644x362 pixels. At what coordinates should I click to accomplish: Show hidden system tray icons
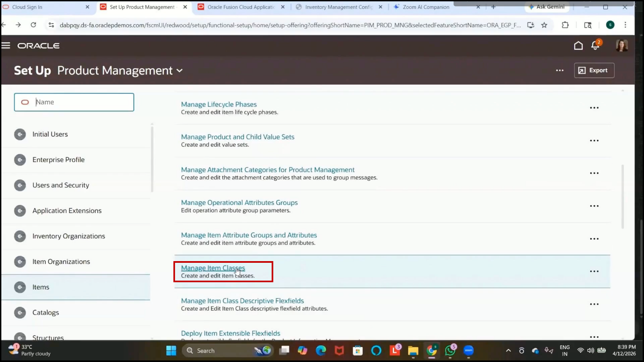(x=508, y=351)
